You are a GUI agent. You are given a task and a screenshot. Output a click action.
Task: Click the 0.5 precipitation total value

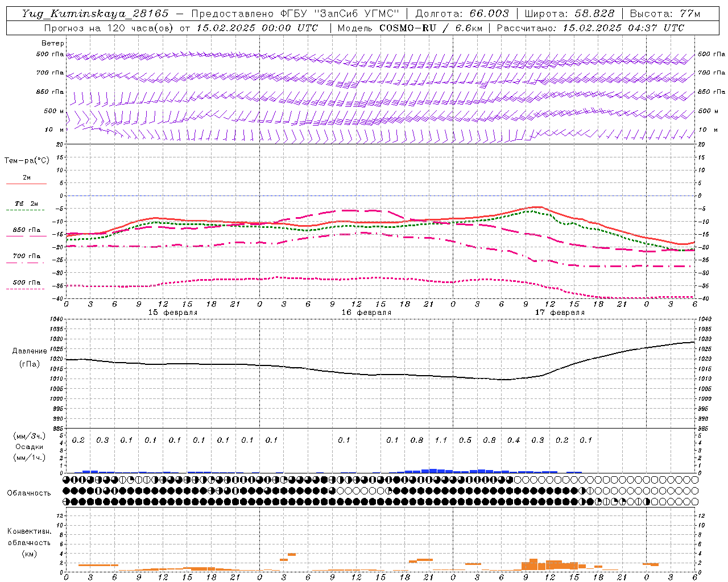(x=465, y=440)
